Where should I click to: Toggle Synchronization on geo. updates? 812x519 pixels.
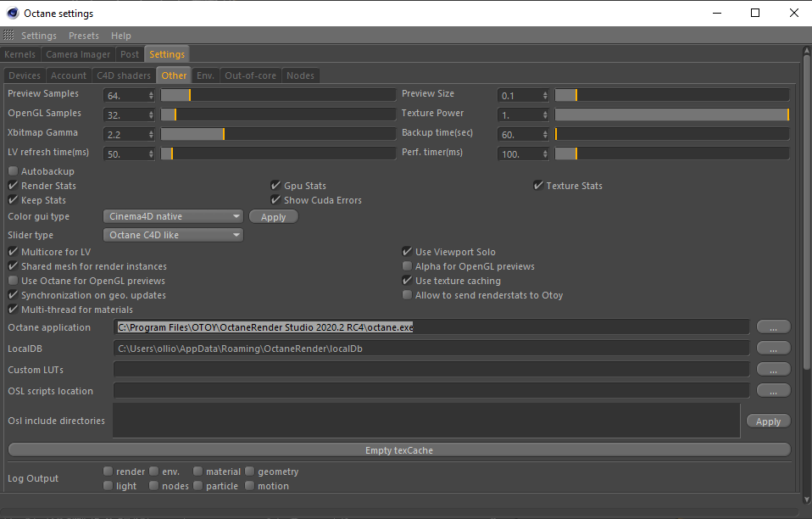pyautogui.click(x=13, y=295)
